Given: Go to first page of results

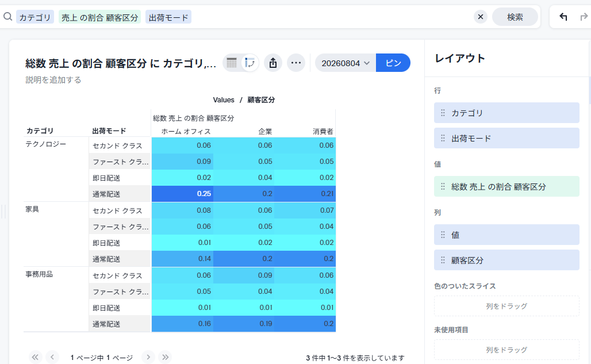Looking at the screenshot, I should coord(35,357).
